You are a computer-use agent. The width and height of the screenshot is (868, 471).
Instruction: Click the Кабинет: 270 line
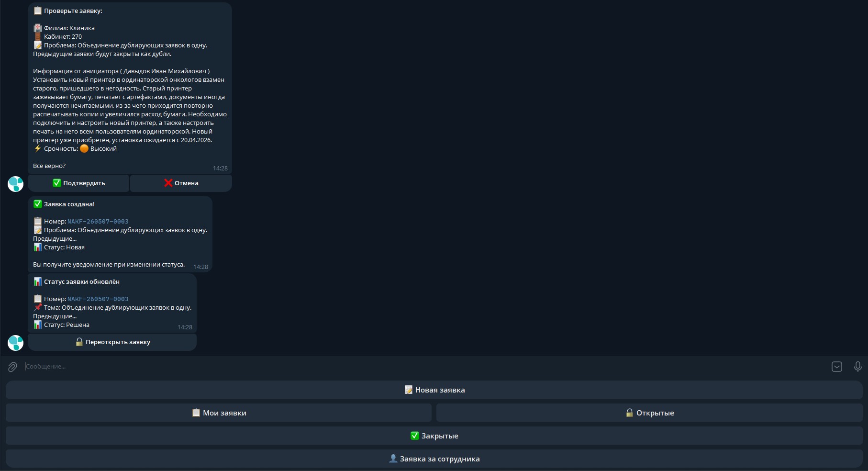[x=57, y=37]
